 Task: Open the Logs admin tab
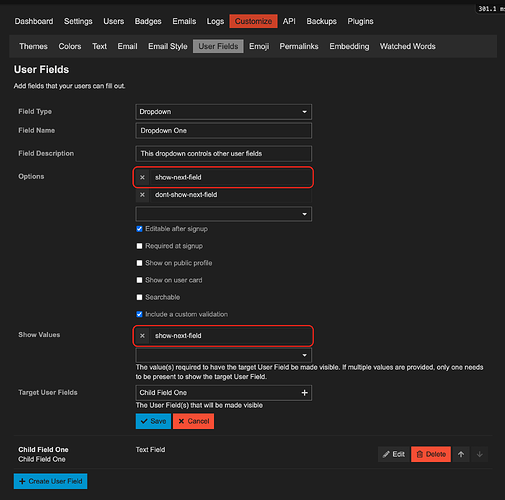point(215,21)
